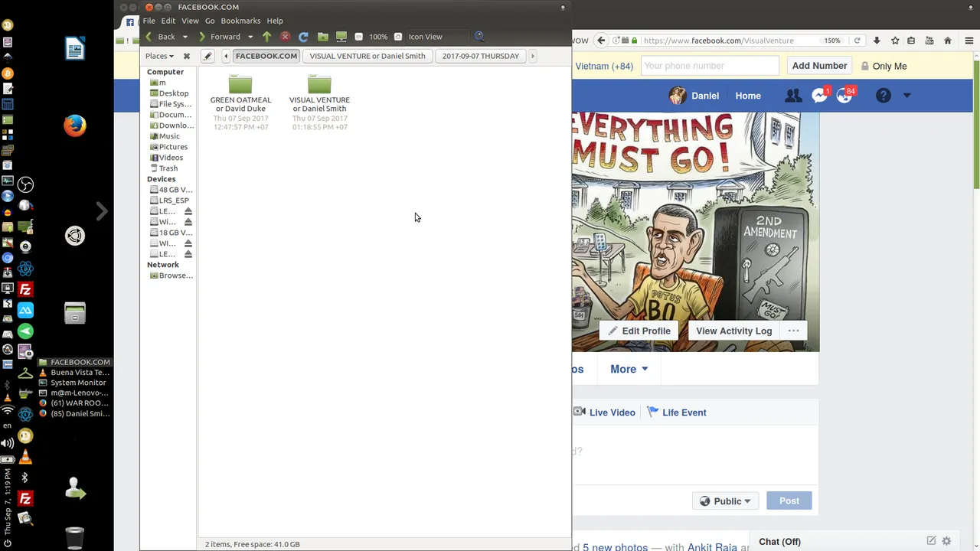
Task: Click Firefox back arrow button
Action: point(602,41)
